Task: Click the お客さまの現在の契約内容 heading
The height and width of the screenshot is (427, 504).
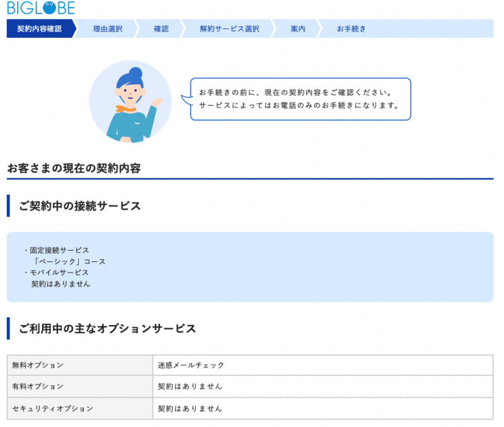Action: click(x=74, y=168)
